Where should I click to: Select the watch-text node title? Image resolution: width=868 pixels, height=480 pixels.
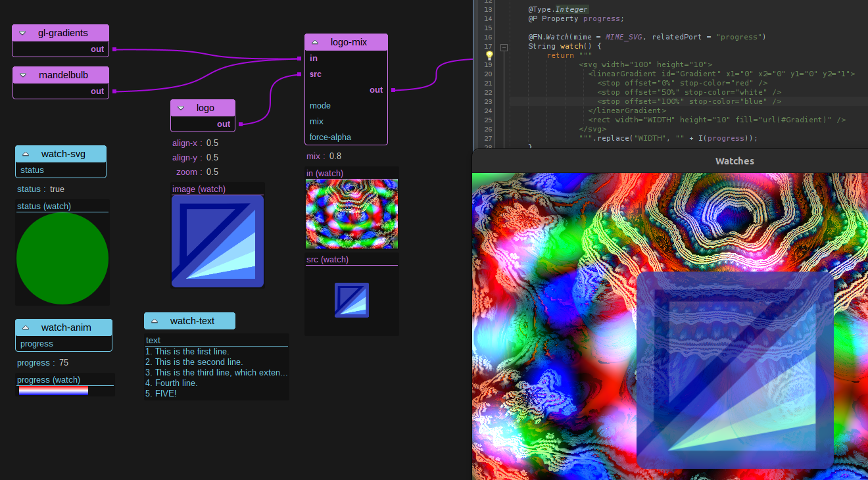pyautogui.click(x=192, y=321)
